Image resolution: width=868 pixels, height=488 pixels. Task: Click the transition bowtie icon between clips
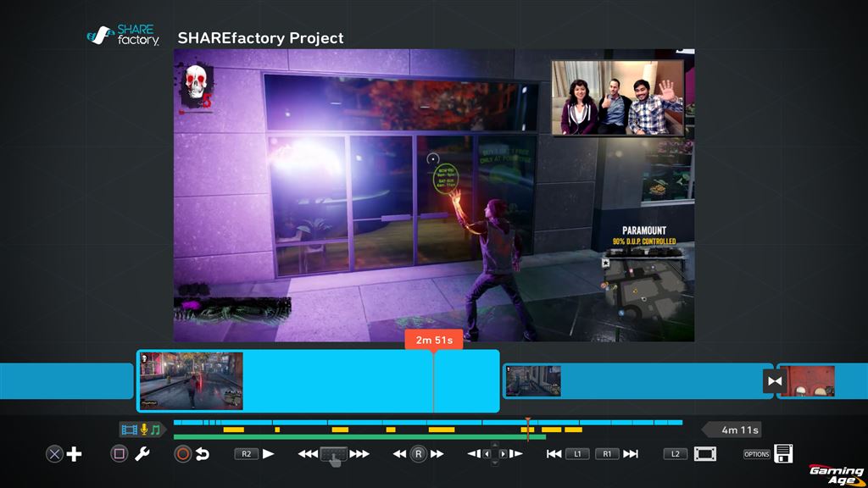(x=775, y=381)
